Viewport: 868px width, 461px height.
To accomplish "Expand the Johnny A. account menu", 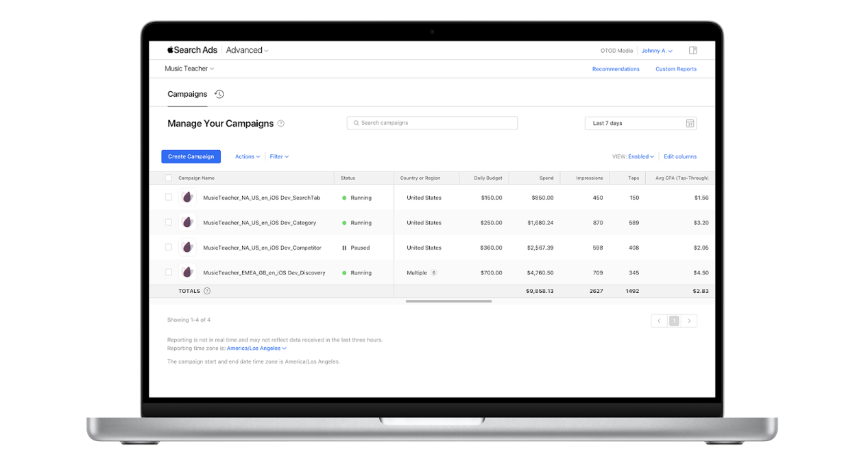I will click(x=657, y=51).
